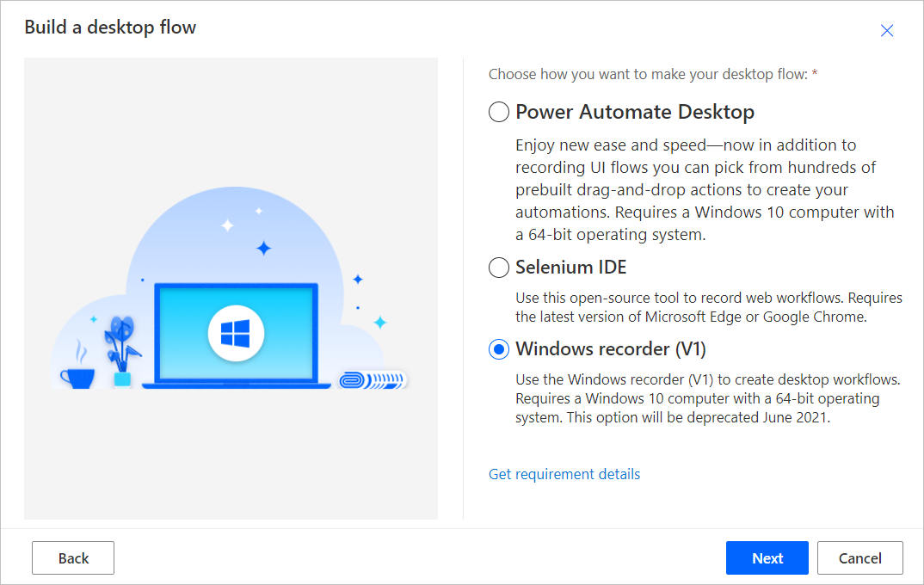Click the Next button
Screen dimensions: 924x585
(767, 557)
